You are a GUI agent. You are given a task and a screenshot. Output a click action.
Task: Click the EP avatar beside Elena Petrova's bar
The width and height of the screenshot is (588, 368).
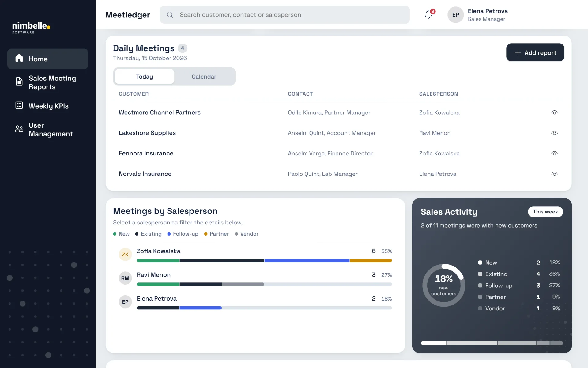coord(125,302)
